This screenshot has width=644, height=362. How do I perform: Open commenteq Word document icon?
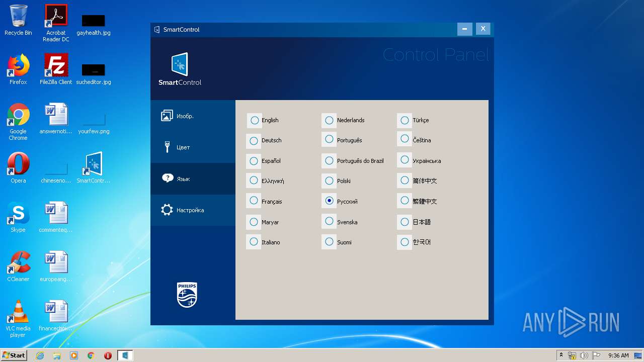coord(56,217)
